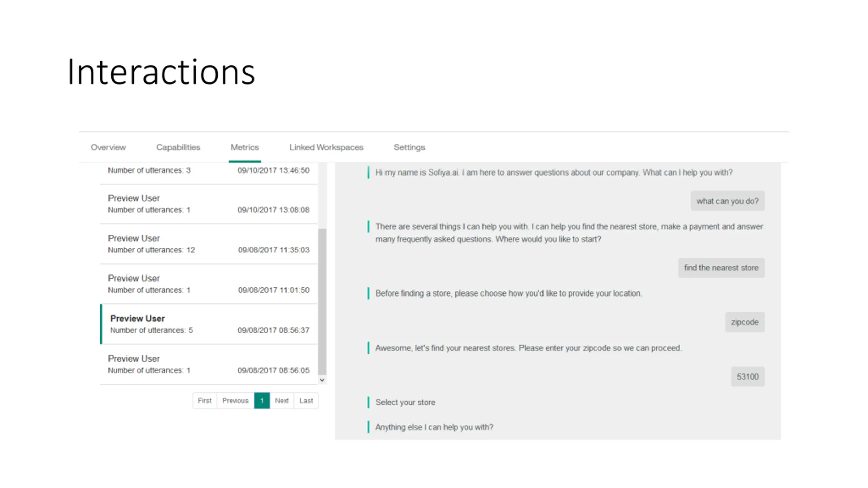The image size is (868, 488).
Task: Select the highlighted interaction with 5 utterances
Action: pos(209,324)
